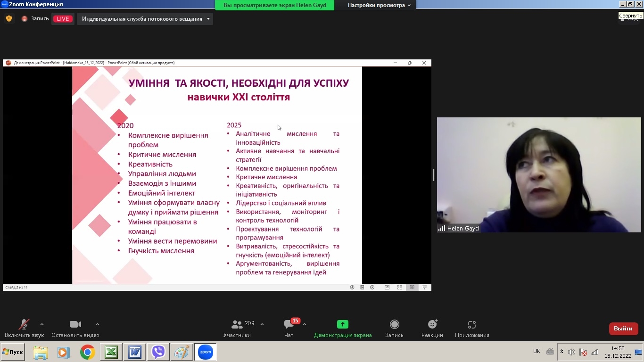Click the Слайд 2 из 11 slide counter

[x=17, y=288]
